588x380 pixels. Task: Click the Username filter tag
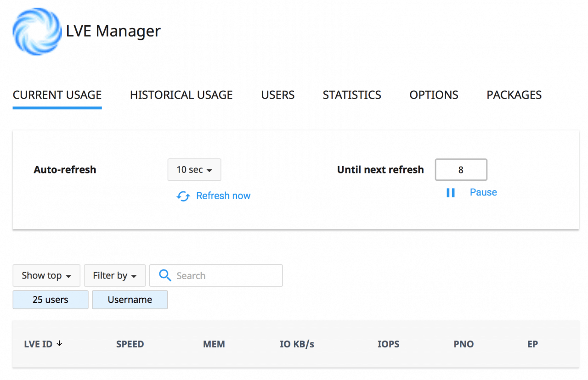coord(130,300)
